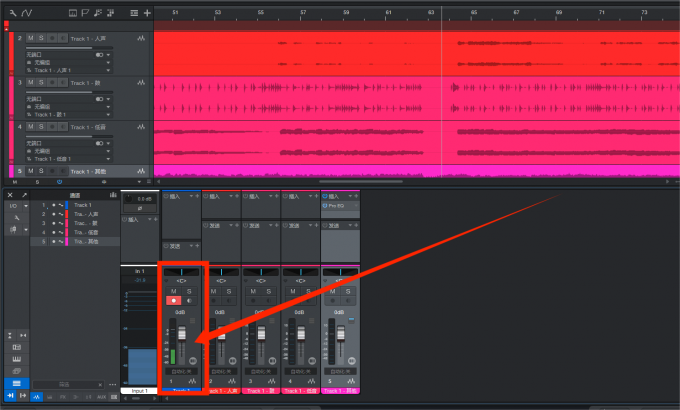Toggle the global power icon below the track list
The width and height of the screenshot is (680, 410).
click(59, 182)
